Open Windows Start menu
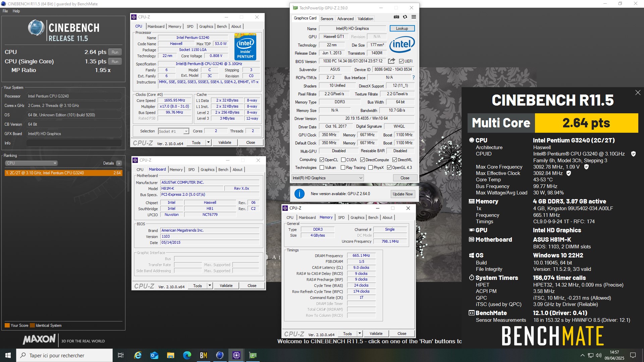Screen dimensions: 644x362 (x=8, y=355)
